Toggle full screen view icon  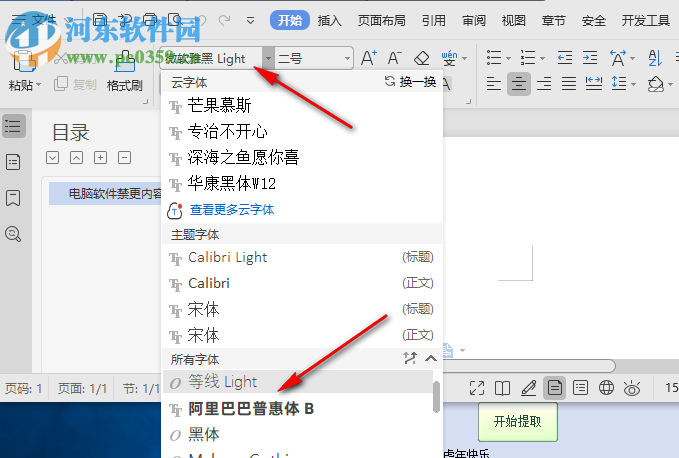pos(477,388)
